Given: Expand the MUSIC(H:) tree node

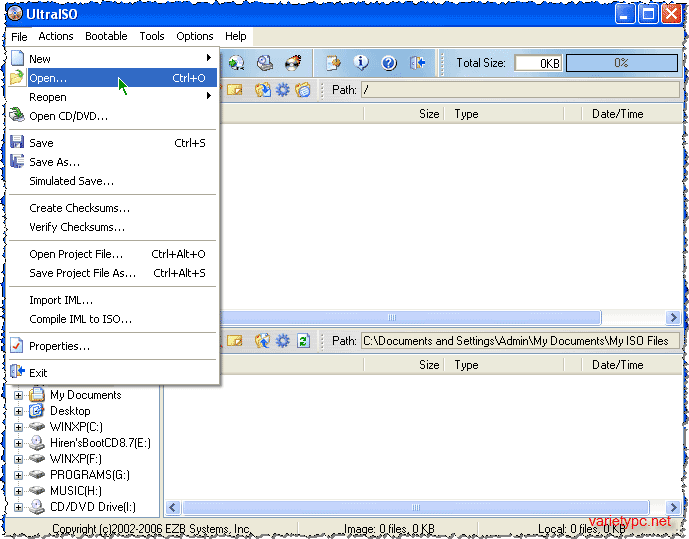Looking at the screenshot, I should pyautogui.click(x=18, y=491).
